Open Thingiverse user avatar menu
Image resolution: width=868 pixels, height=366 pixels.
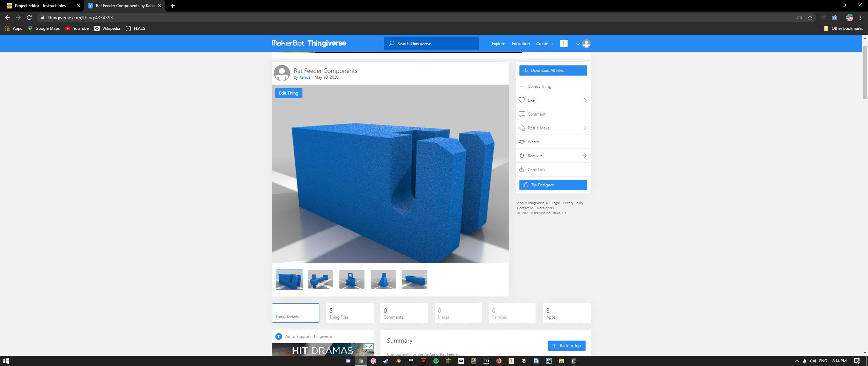point(586,43)
